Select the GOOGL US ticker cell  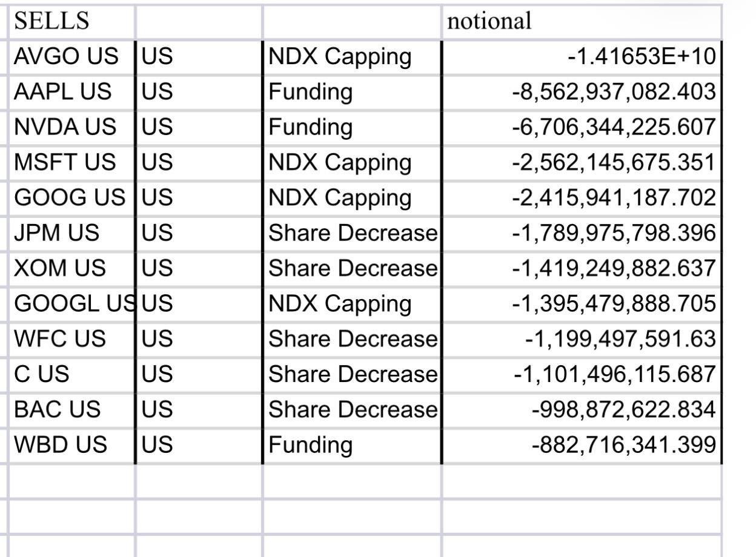pyautogui.click(x=71, y=304)
